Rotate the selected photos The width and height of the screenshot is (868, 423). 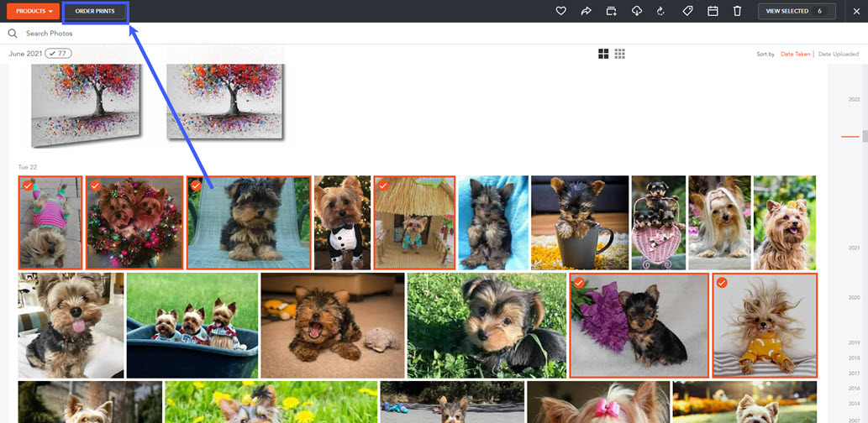(661, 11)
